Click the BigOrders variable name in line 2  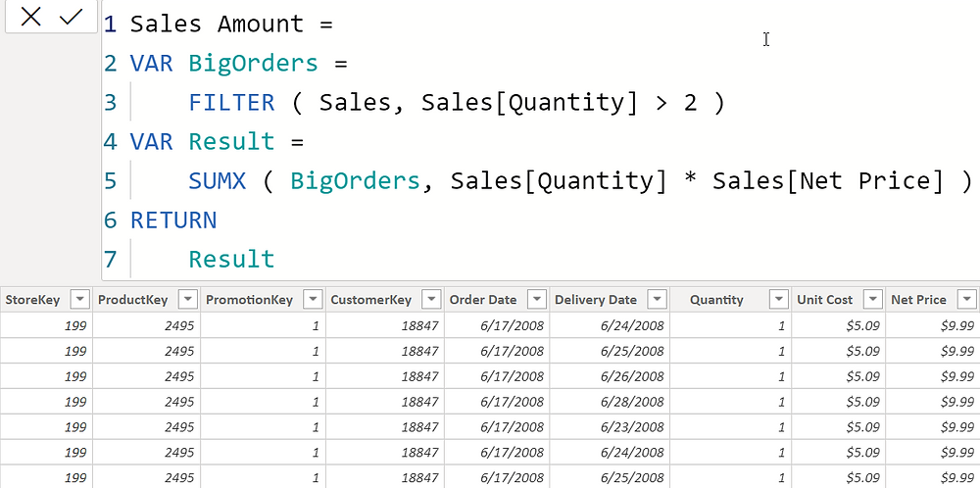click(253, 63)
